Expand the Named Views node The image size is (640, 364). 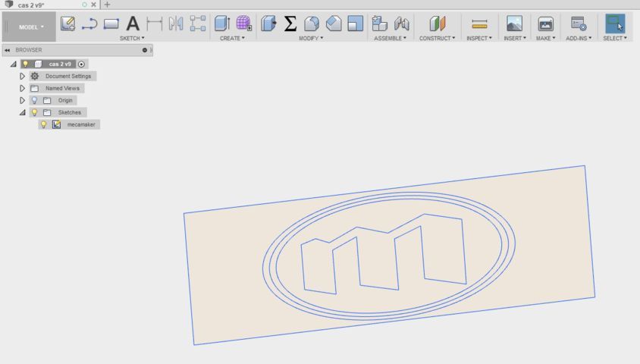(x=22, y=88)
